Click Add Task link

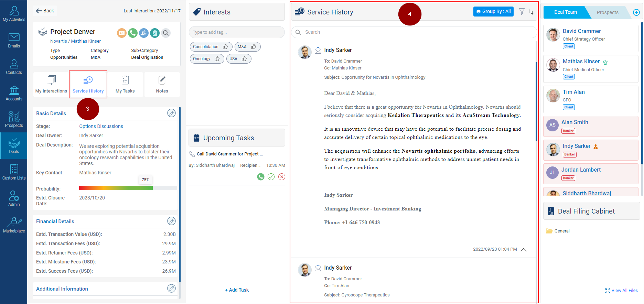coord(237,290)
